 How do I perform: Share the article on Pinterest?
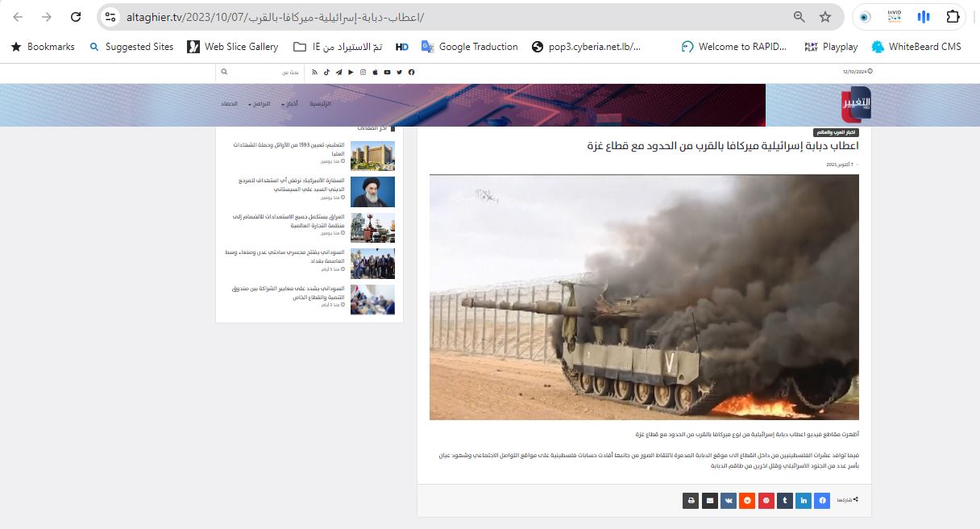pyautogui.click(x=766, y=501)
